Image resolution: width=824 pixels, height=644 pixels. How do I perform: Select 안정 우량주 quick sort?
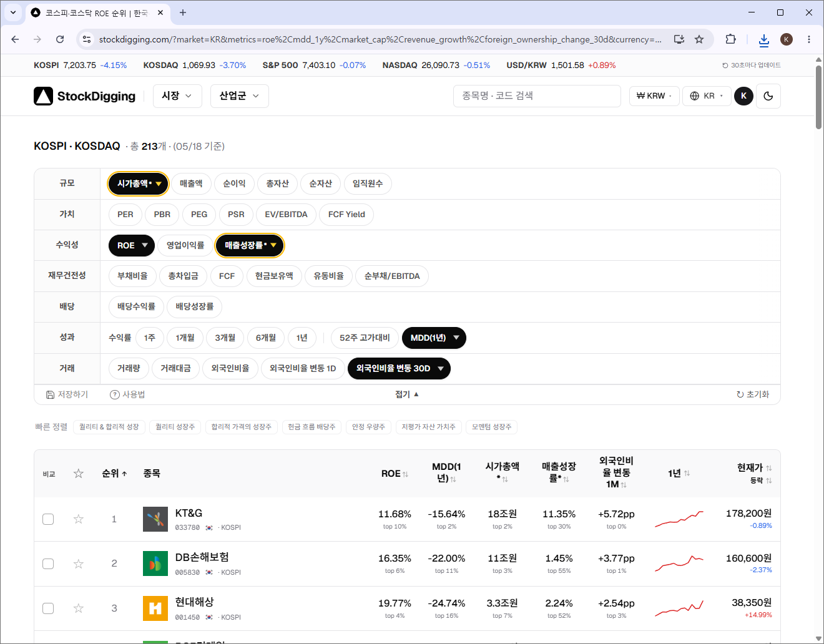(368, 427)
